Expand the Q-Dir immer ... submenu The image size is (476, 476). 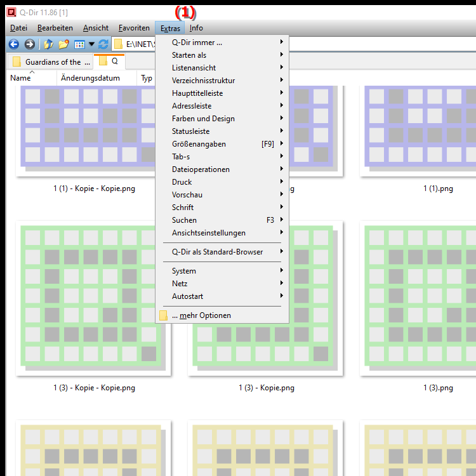(x=222, y=43)
